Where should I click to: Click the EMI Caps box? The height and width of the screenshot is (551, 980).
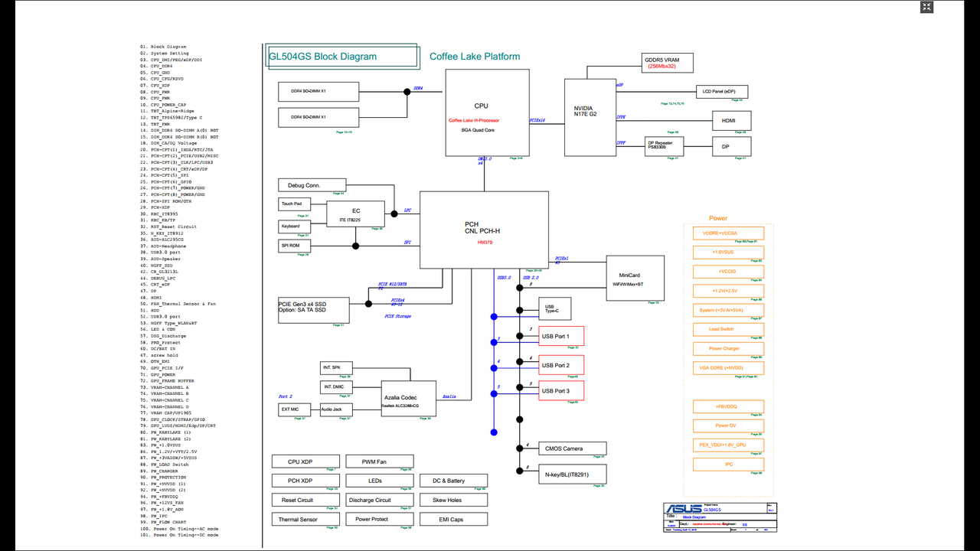(453, 520)
